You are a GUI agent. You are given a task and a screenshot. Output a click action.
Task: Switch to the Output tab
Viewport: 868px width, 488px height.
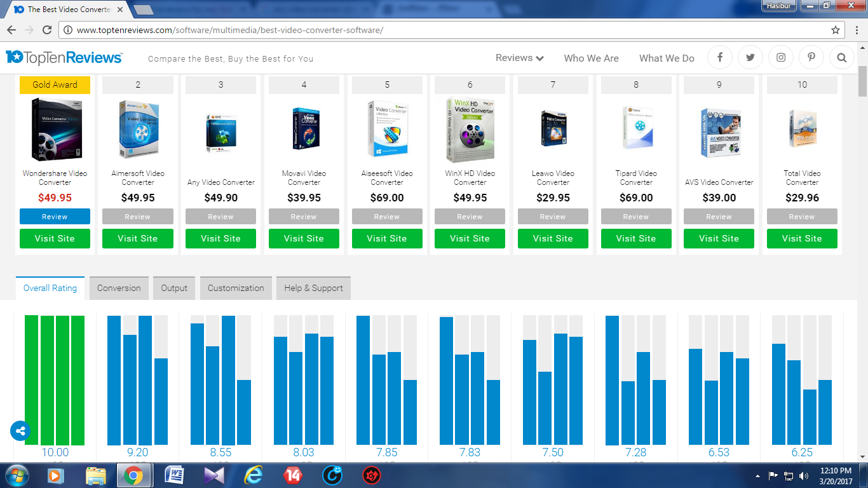[x=174, y=288]
